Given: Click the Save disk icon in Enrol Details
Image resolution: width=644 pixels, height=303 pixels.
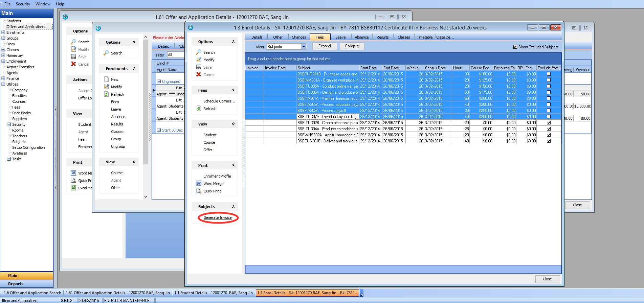Looking at the screenshot, I should coord(199,67).
